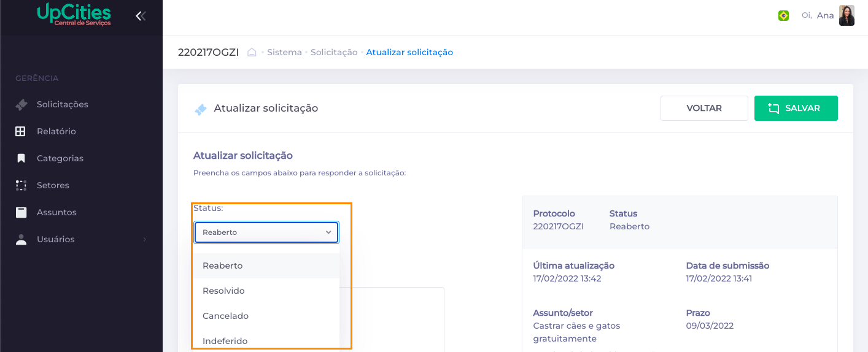Click the GERÊNCIA section label

point(37,78)
